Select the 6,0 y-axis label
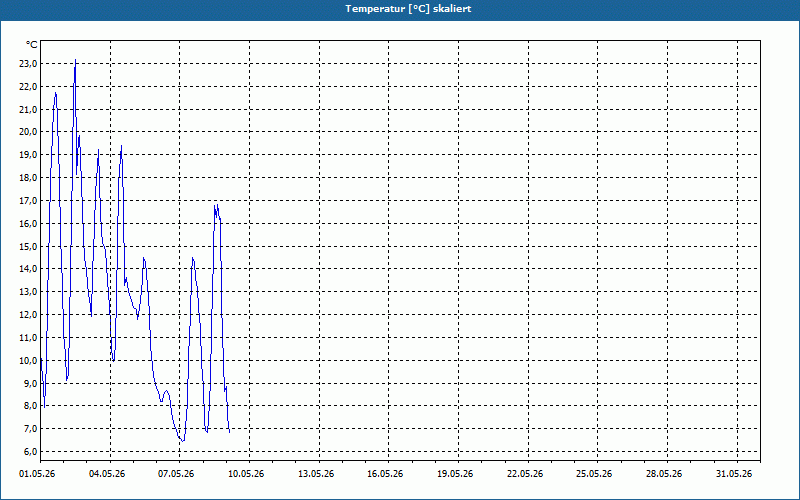Screen dimensions: 800x500 30,452
